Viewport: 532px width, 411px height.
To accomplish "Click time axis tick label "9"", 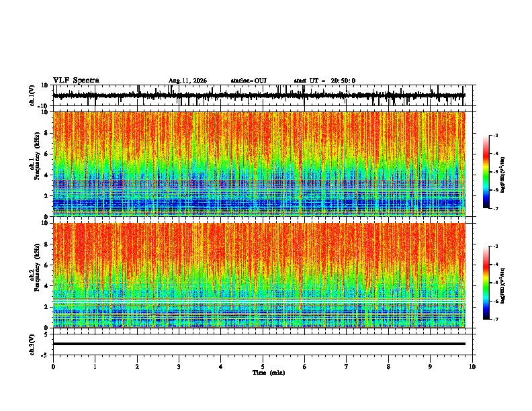I will coord(430,367).
